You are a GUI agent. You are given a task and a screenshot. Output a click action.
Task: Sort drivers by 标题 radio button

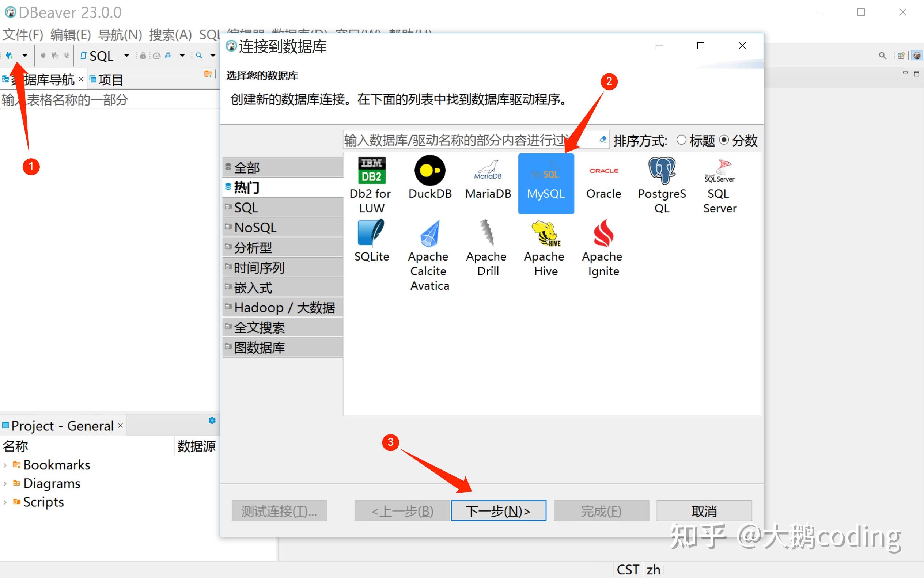(x=681, y=140)
